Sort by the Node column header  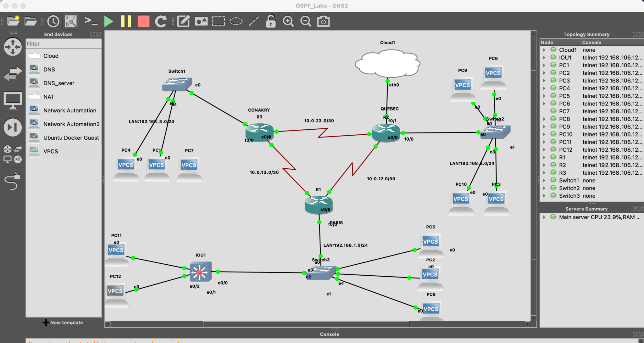point(560,42)
